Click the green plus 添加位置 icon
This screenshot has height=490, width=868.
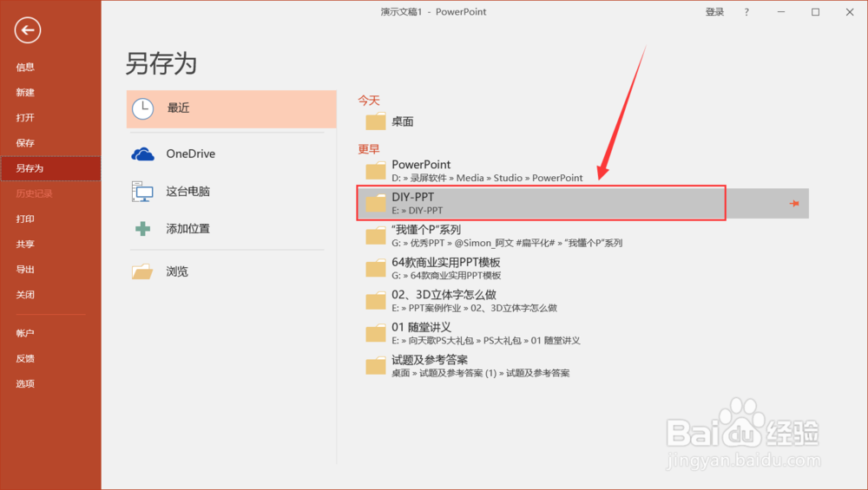(143, 228)
